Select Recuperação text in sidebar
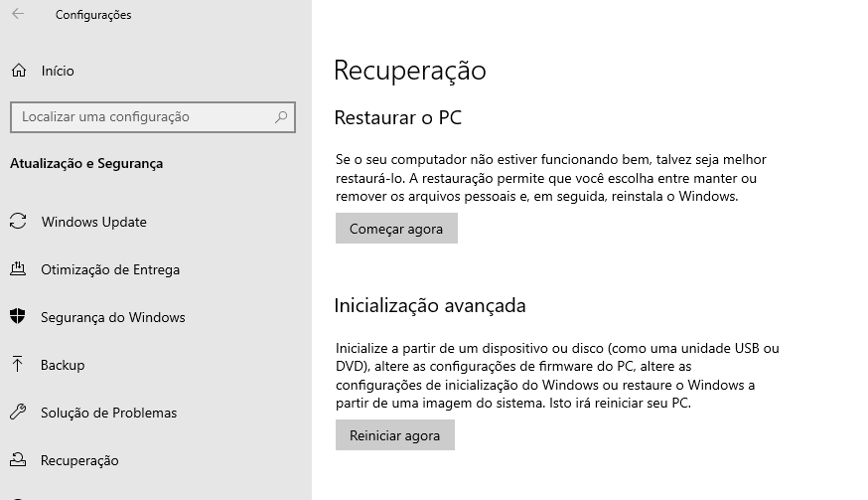868x500 pixels. click(x=79, y=460)
